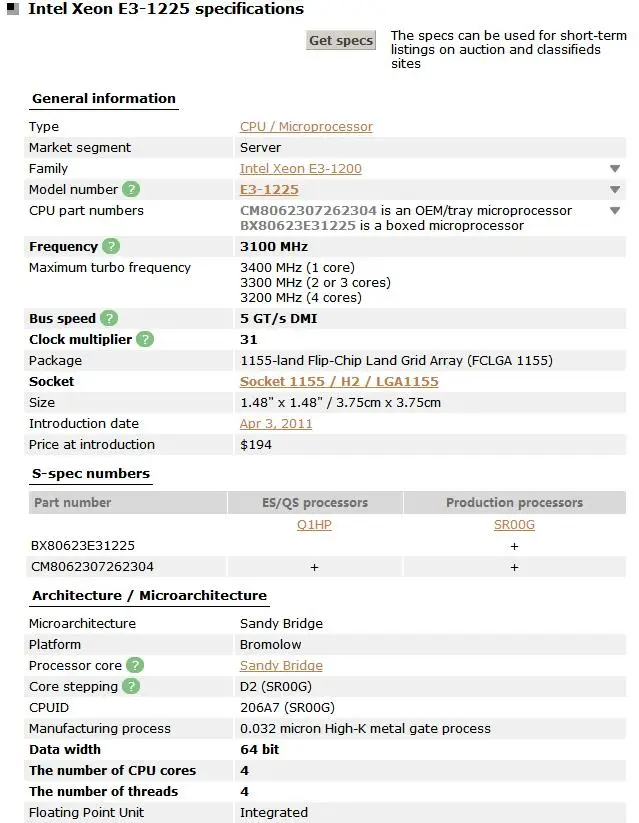639x823 pixels.
Task: Open the Q1HP S-spec link
Action: (314, 524)
